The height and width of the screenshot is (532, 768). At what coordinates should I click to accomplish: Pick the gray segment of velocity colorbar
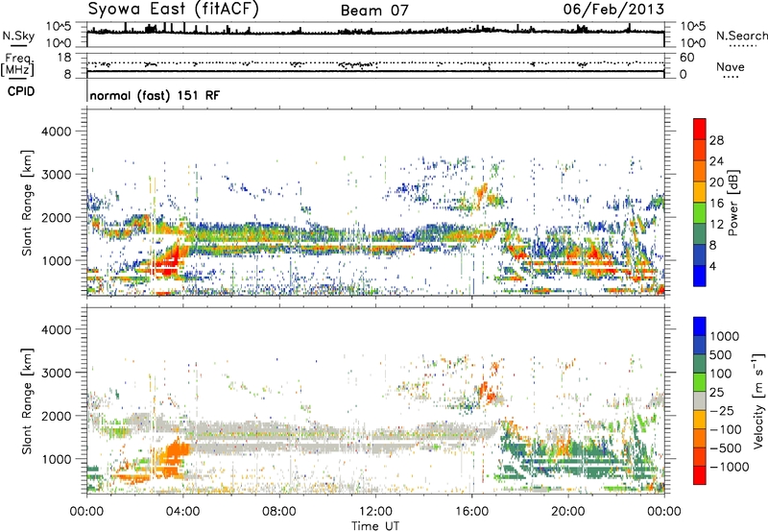point(700,400)
